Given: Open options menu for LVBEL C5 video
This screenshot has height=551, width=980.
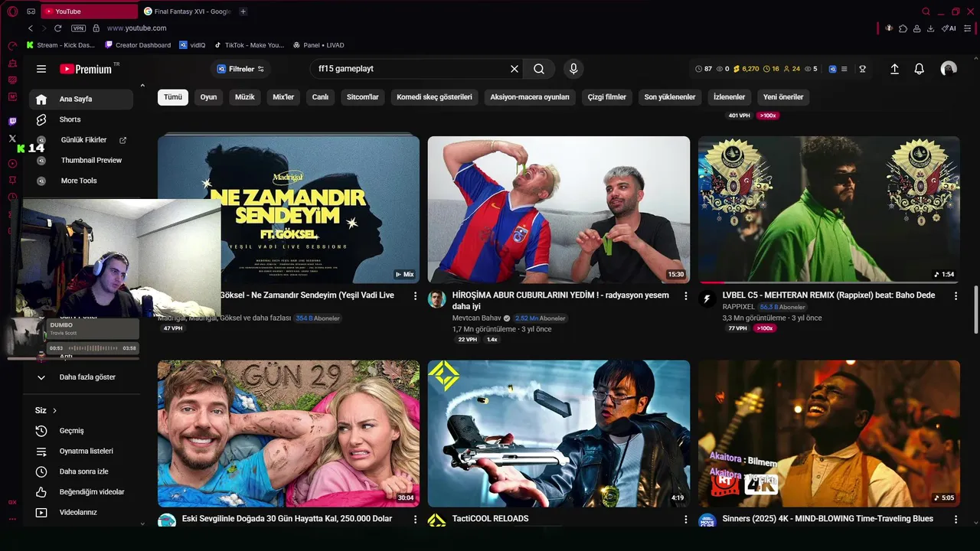Looking at the screenshot, I should coord(955,295).
